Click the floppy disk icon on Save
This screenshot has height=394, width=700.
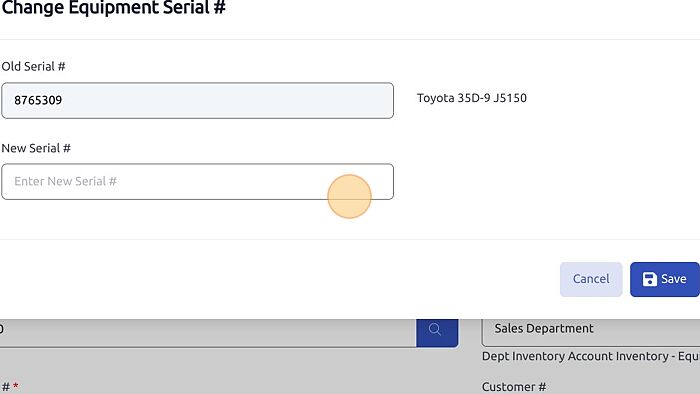pos(650,279)
